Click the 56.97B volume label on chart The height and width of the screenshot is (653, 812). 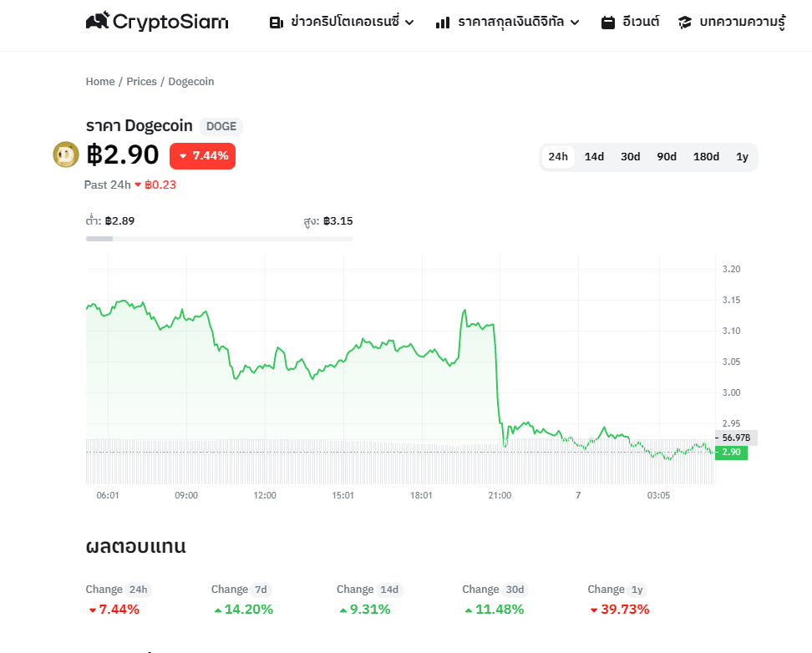(x=736, y=438)
